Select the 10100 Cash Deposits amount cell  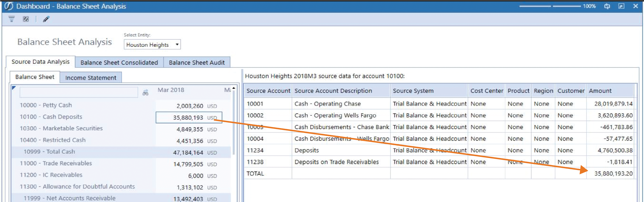tap(189, 117)
